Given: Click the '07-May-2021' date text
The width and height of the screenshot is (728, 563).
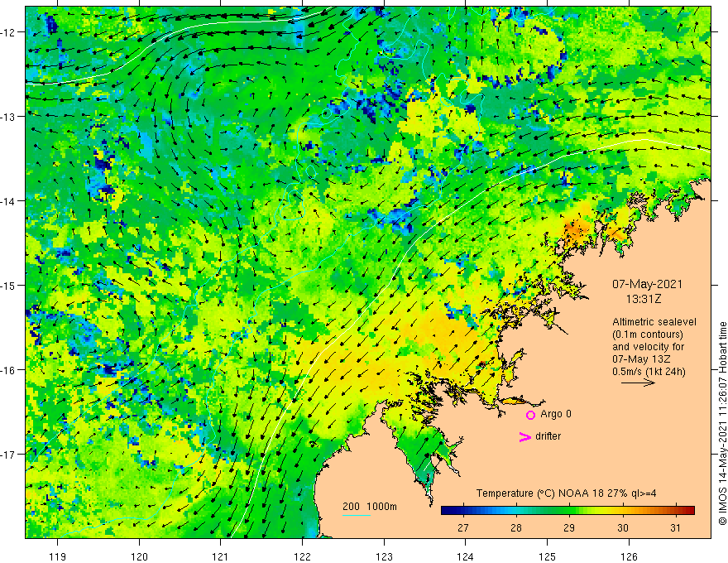Looking at the screenshot, I should pos(647,284).
